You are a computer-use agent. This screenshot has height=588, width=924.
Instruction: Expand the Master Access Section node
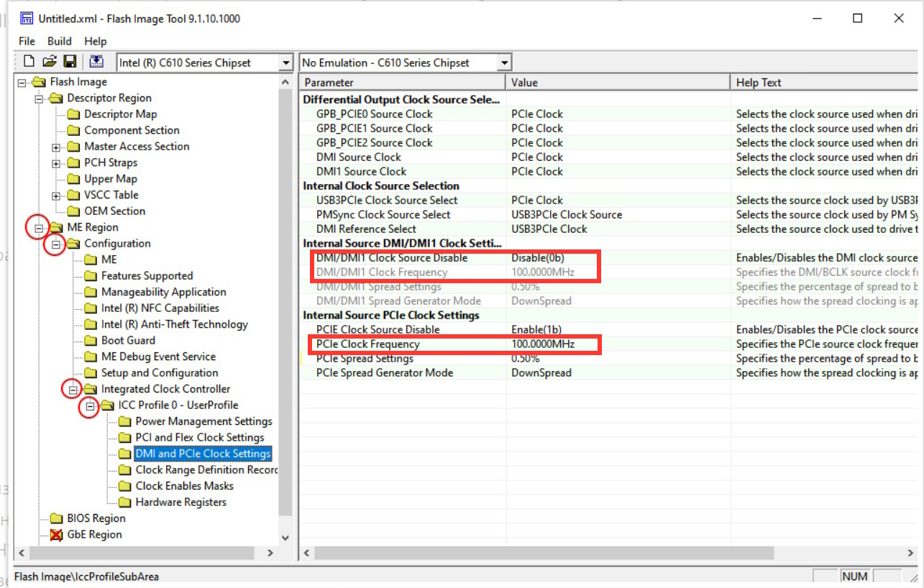pyautogui.click(x=56, y=147)
